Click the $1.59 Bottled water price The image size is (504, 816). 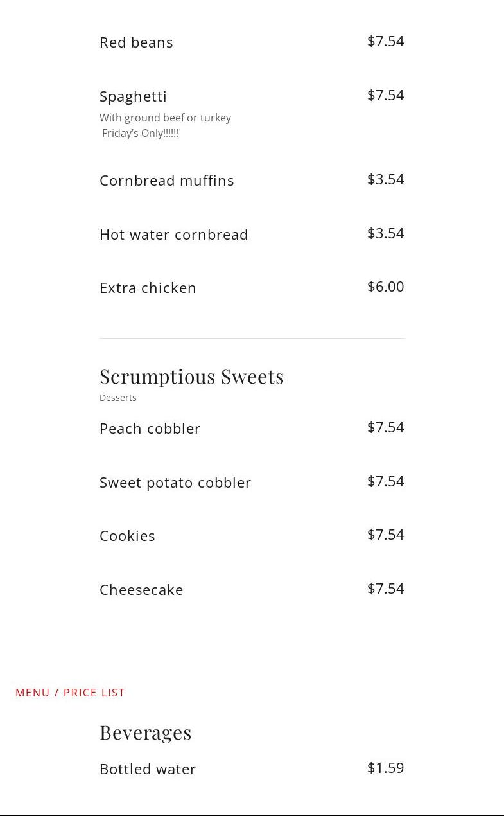[385, 768]
